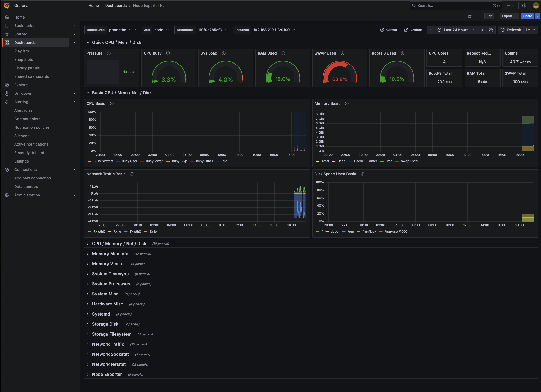Screen dimensions: 541x392
Task: Click the Memory Basic info icon
Action: tap(347, 103)
